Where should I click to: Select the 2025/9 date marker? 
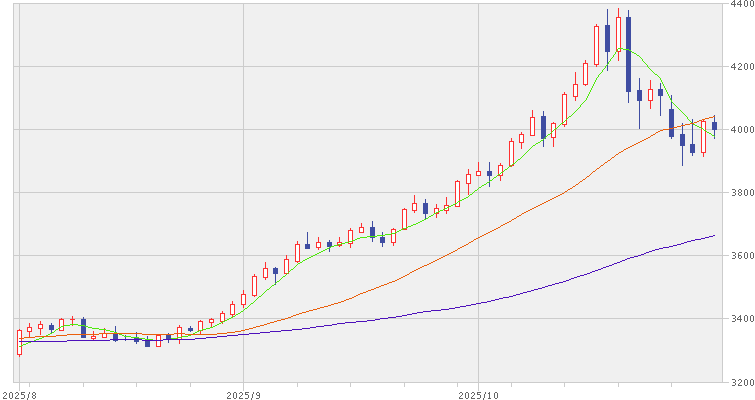tap(244, 393)
